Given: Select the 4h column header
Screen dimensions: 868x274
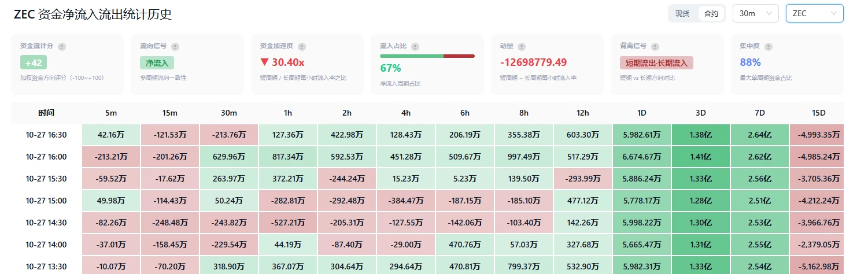Looking at the screenshot, I should pyautogui.click(x=406, y=113).
